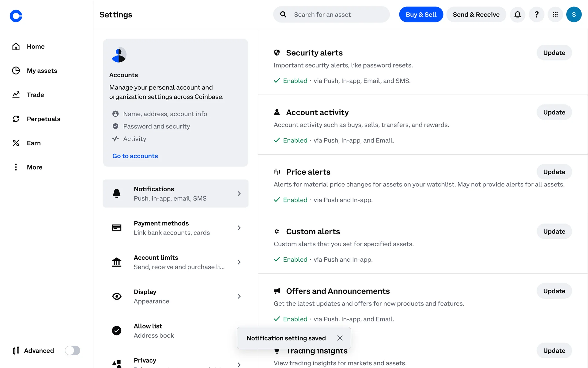The image size is (588, 368).
Task: Toggle the Advanced mode switch
Action: [72, 351]
